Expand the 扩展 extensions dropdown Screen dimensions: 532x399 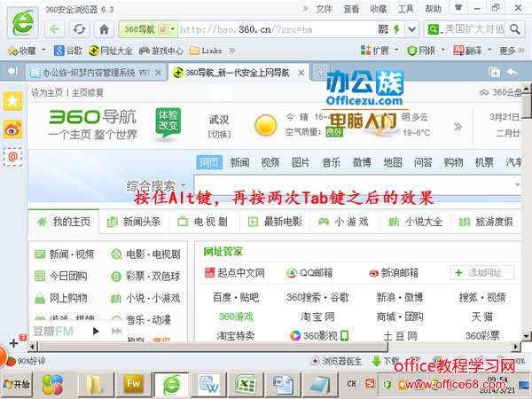pyautogui.click(x=396, y=51)
